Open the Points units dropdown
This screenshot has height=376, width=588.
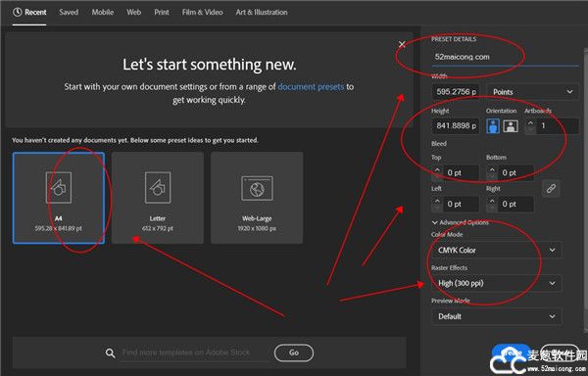[533, 92]
